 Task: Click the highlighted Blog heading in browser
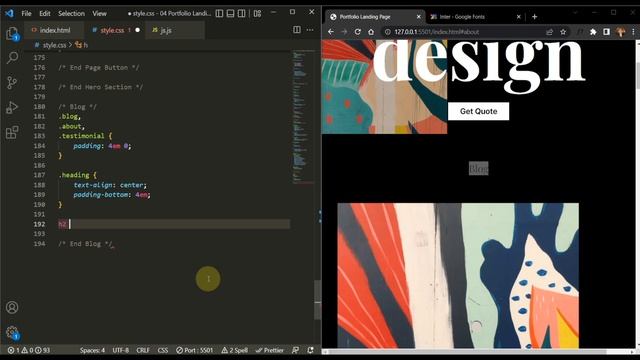coord(478,168)
